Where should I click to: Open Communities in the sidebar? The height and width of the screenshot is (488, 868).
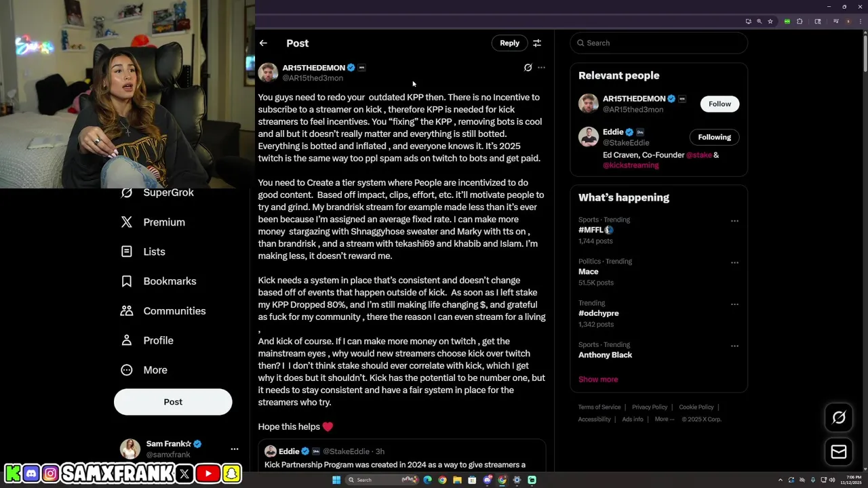pyautogui.click(x=163, y=311)
